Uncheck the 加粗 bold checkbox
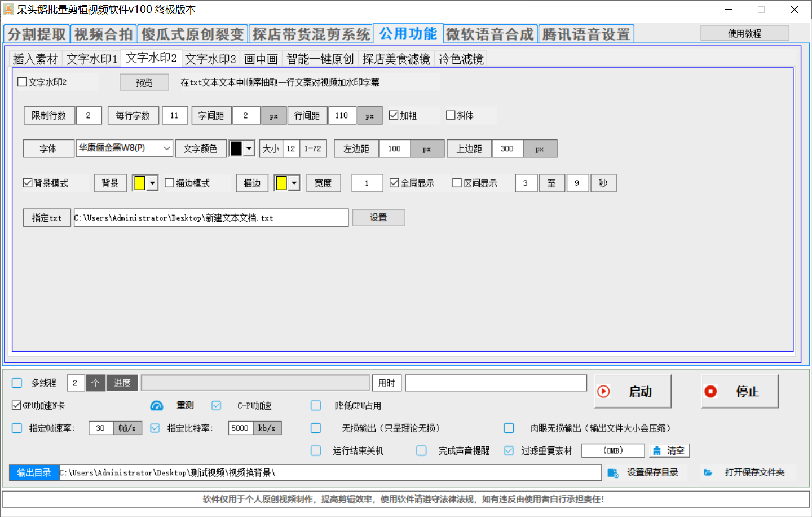Image resolution: width=812 pixels, height=517 pixels. point(394,115)
